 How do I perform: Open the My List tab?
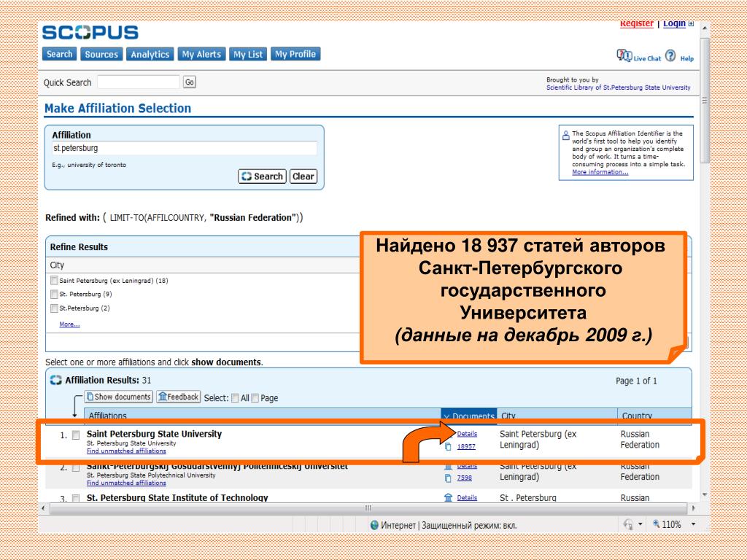click(x=248, y=54)
